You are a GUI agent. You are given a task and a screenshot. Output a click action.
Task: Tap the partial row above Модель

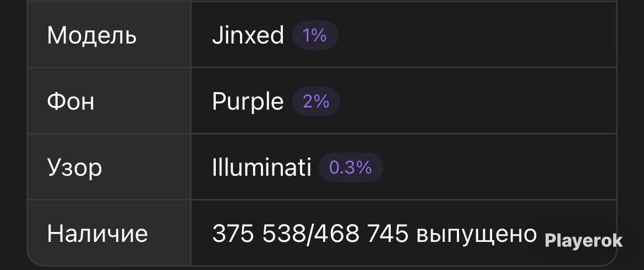[321, 1]
